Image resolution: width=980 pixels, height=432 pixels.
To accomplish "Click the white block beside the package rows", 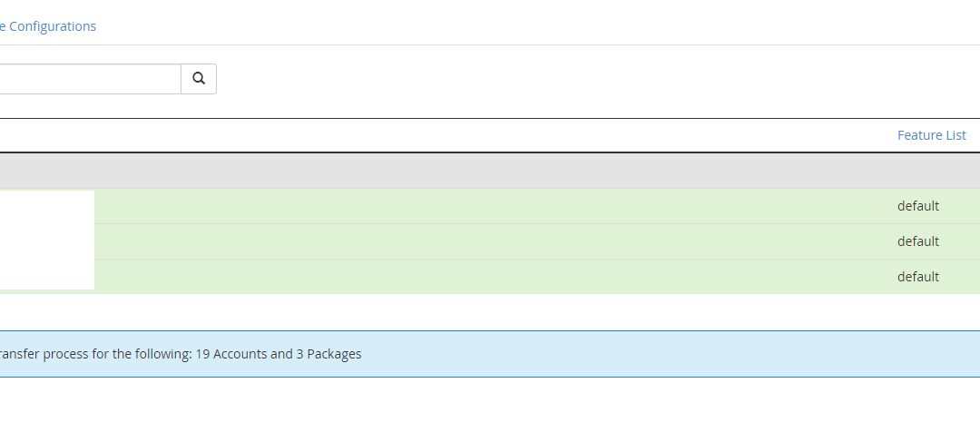I will click(47, 241).
